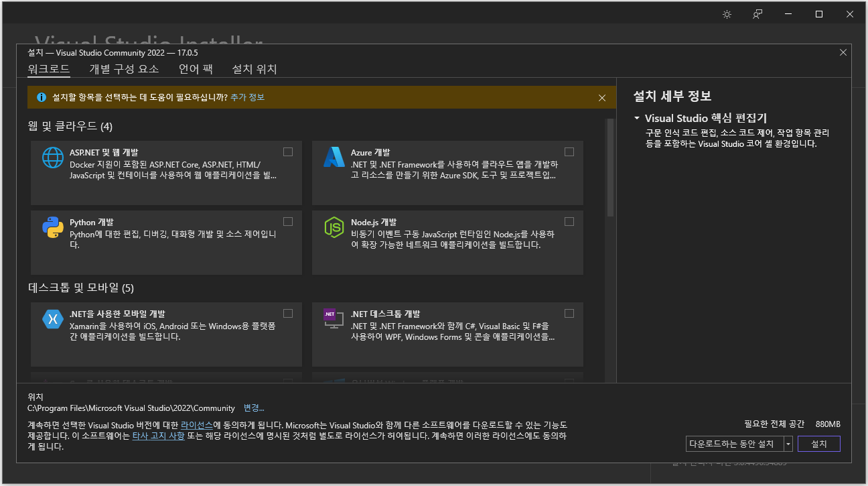Image resolution: width=868 pixels, height=486 pixels.
Task: Check the Azure 개발 workload
Action: 569,152
